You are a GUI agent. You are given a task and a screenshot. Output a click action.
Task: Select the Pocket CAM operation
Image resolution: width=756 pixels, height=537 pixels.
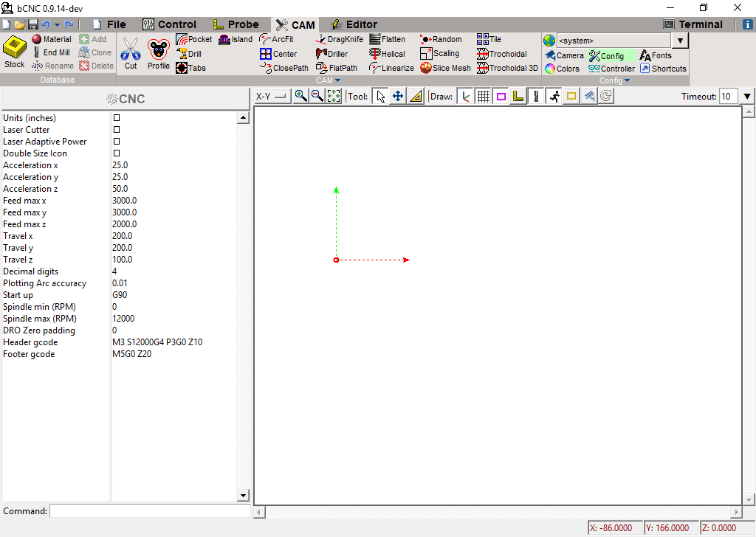pos(193,39)
